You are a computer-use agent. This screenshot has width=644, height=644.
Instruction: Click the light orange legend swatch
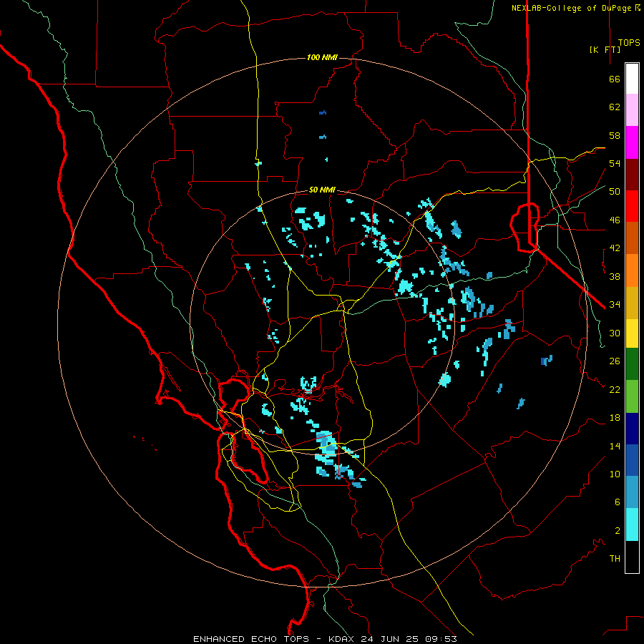pos(632,270)
